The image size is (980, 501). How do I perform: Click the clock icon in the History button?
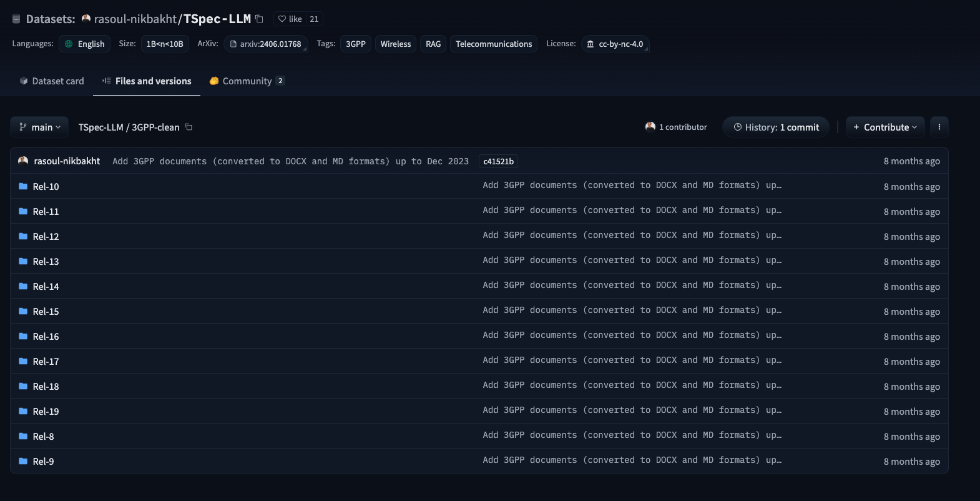tap(738, 127)
